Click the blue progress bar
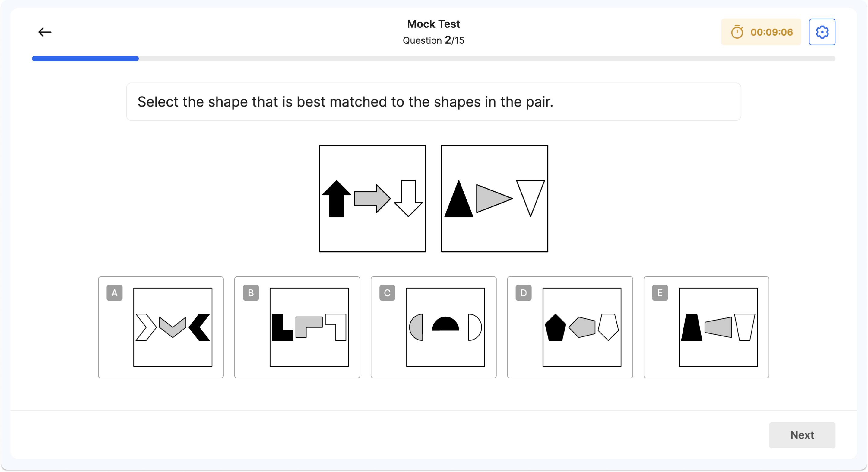 (85, 58)
